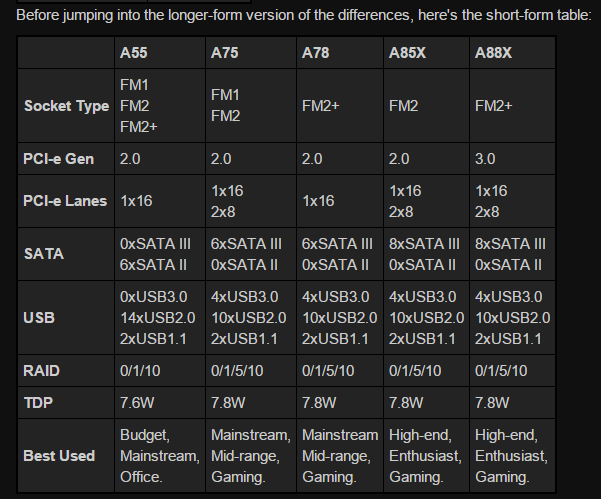The image size is (601, 499).
Task: Click the USB cell in the A78 column
Action: pyautogui.click(x=340, y=318)
